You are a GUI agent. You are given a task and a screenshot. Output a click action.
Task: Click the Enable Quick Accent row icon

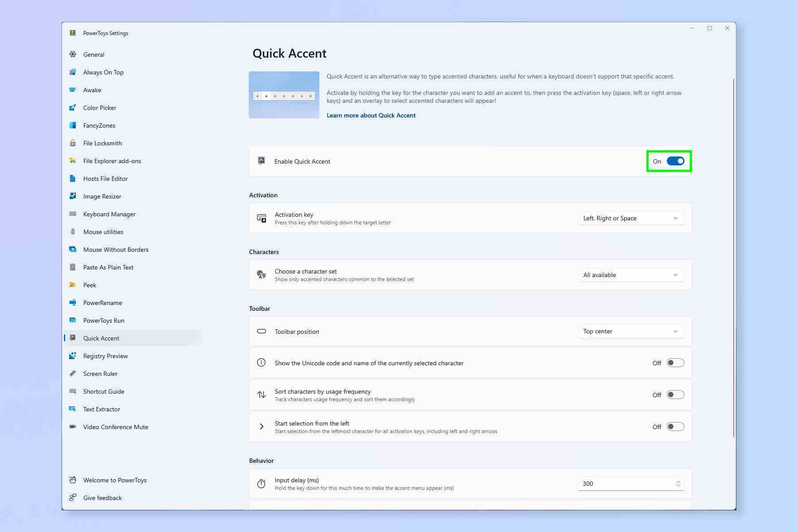[x=262, y=161]
